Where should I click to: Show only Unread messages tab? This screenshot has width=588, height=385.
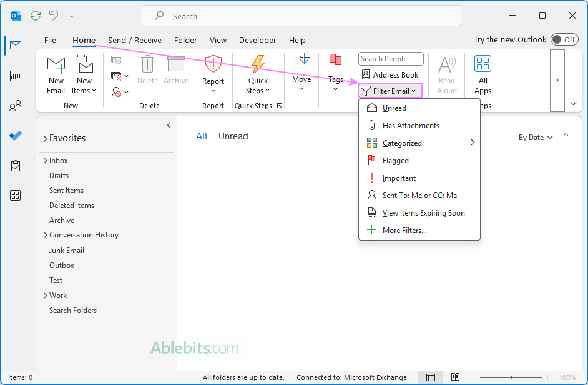tap(233, 136)
